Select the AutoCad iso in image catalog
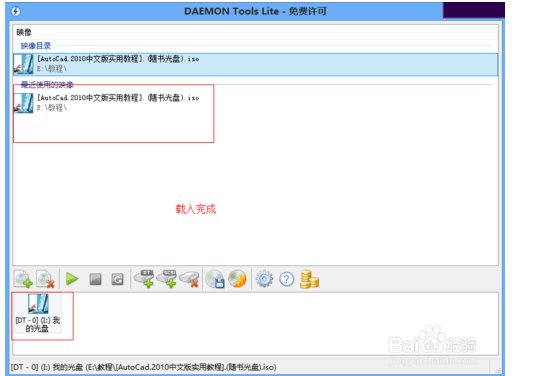542x376 pixels. (x=255, y=64)
